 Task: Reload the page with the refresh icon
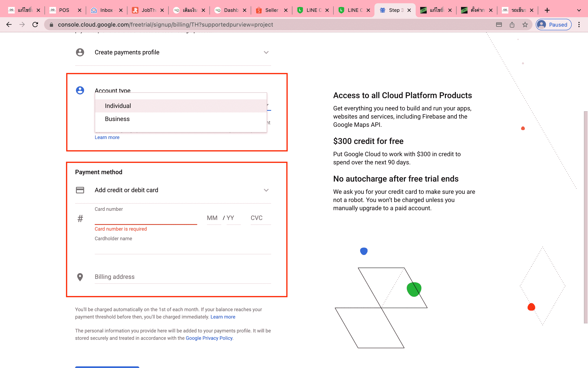point(35,25)
